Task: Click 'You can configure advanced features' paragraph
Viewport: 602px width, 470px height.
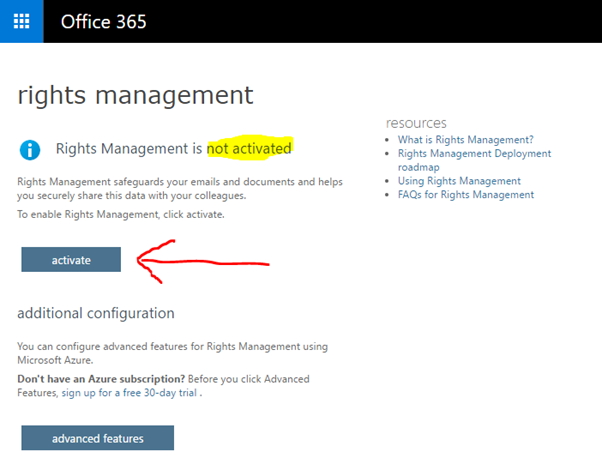Action: [172, 353]
